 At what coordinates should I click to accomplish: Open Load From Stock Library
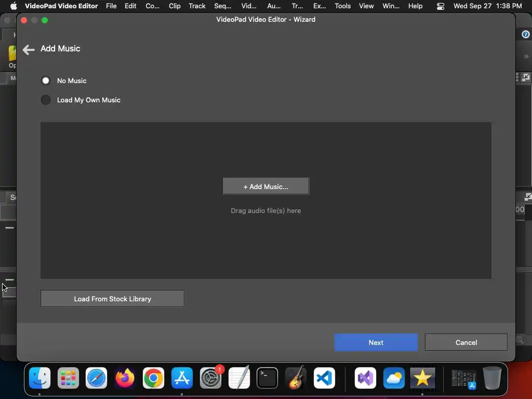click(x=112, y=299)
